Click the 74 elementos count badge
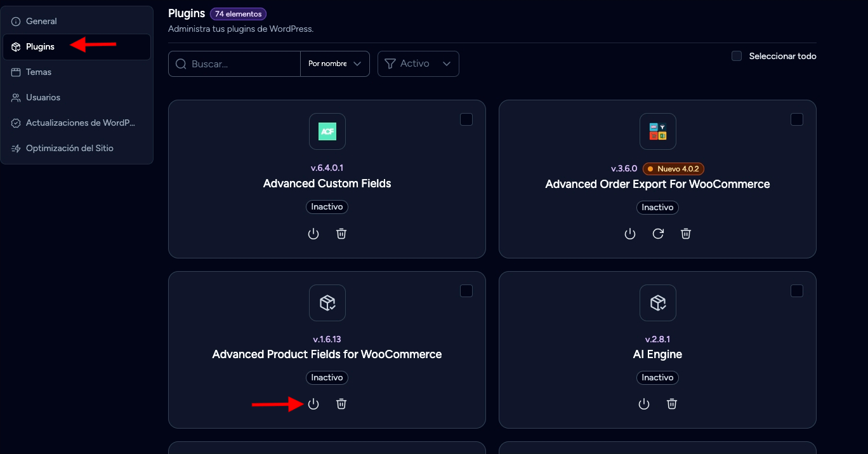 pyautogui.click(x=238, y=14)
